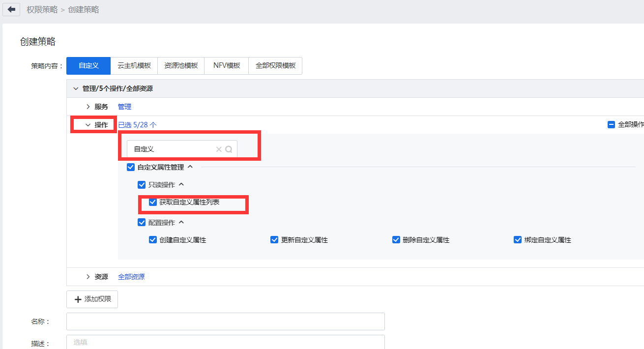
Task: Click the 描述 text field
Action: pyautogui.click(x=225, y=342)
